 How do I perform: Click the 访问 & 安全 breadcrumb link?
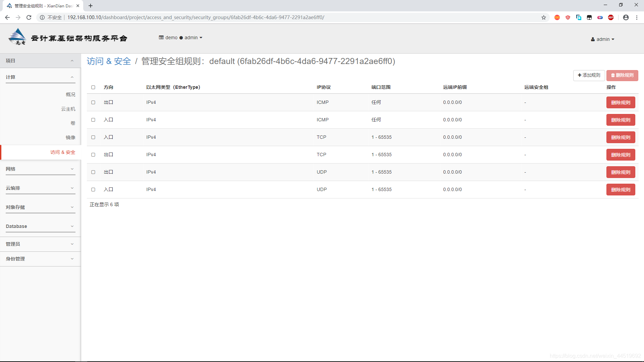(109, 61)
